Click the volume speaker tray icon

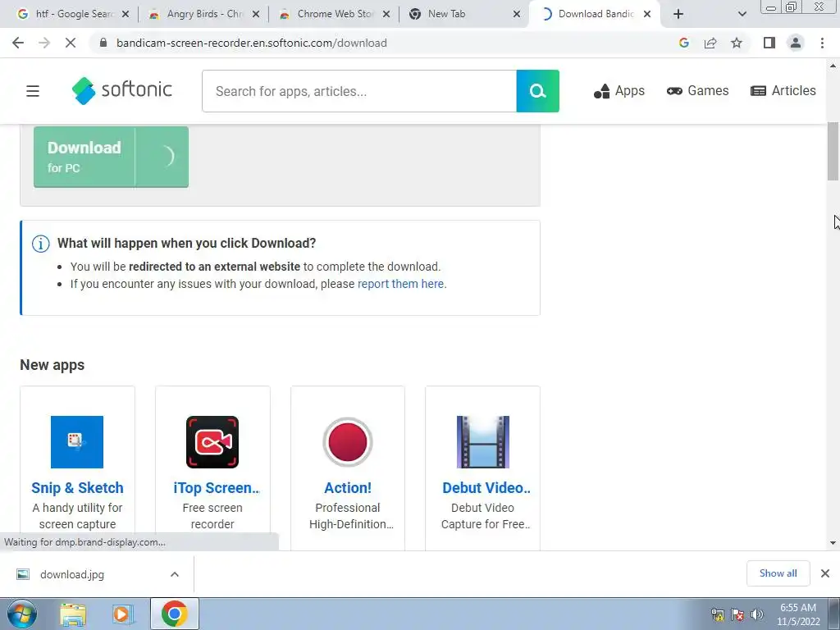[x=757, y=614]
